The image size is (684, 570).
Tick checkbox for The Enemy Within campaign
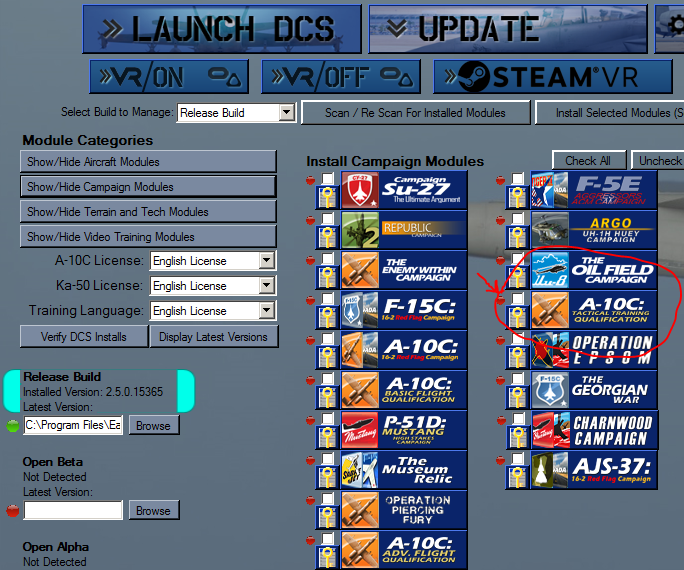point(328,258)
